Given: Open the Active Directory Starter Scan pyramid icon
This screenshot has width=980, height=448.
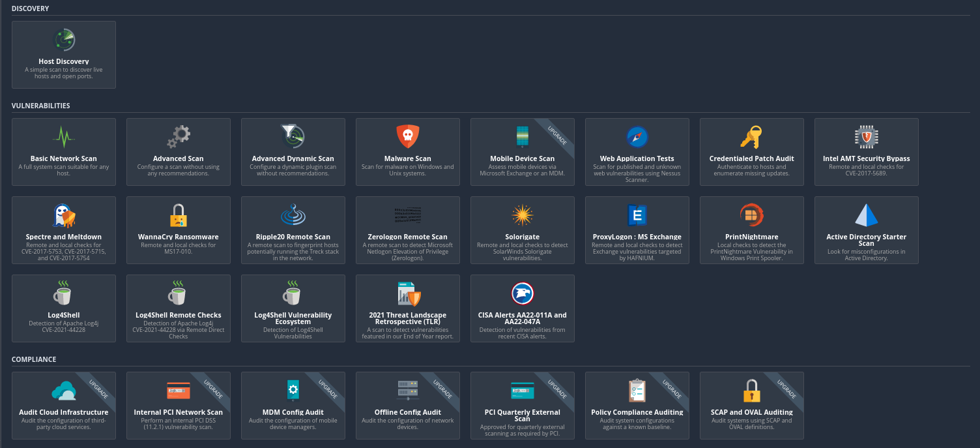Looking at the screenshot, I should tap(866, 215).
